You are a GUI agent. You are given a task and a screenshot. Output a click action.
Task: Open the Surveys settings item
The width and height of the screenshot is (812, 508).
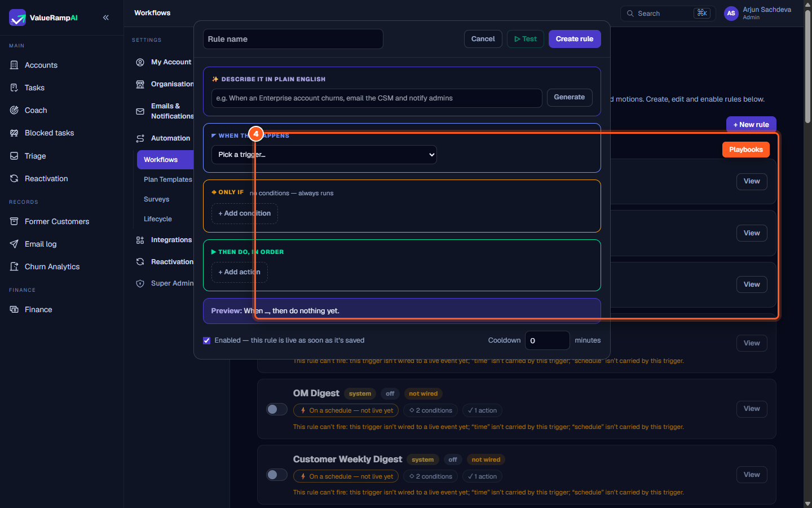coord(156,199)
